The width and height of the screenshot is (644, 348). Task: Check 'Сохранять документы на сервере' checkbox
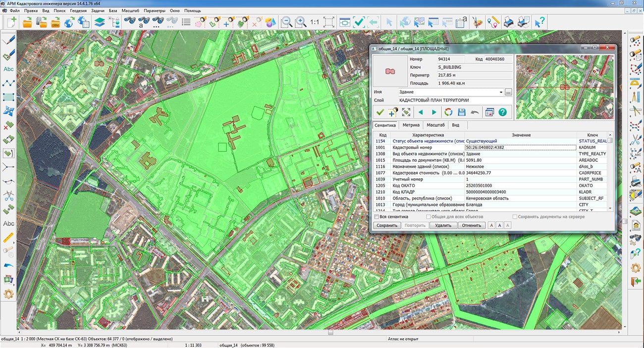coord(515,217)
